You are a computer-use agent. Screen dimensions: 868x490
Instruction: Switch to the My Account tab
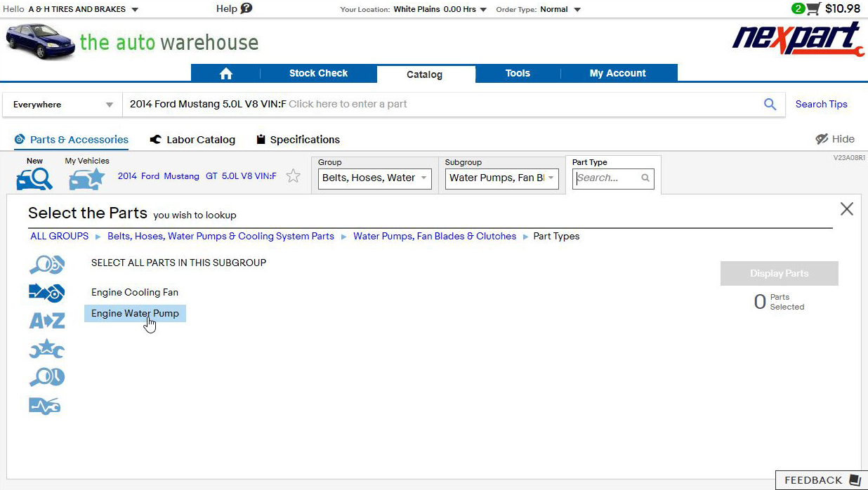coord(618,74)
